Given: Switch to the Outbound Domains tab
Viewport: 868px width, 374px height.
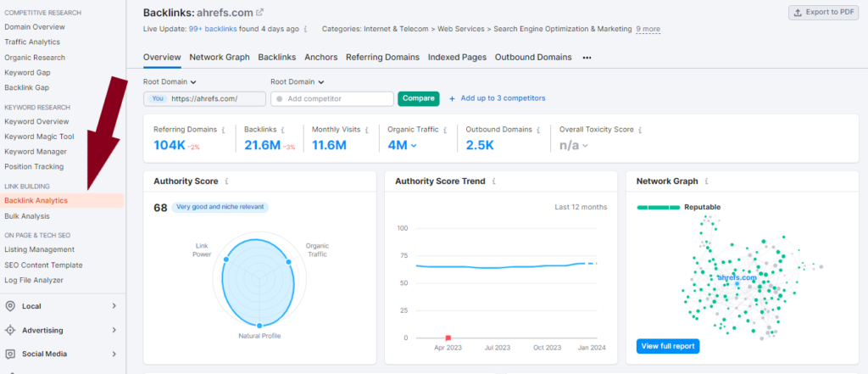Looking at the screenshot, I should click(x=533, y=57).
